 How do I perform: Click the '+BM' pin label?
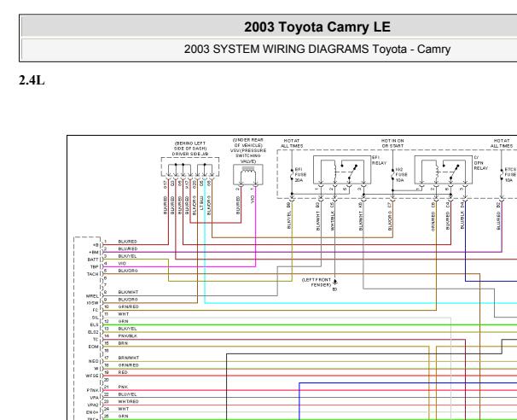pos(94,253)
